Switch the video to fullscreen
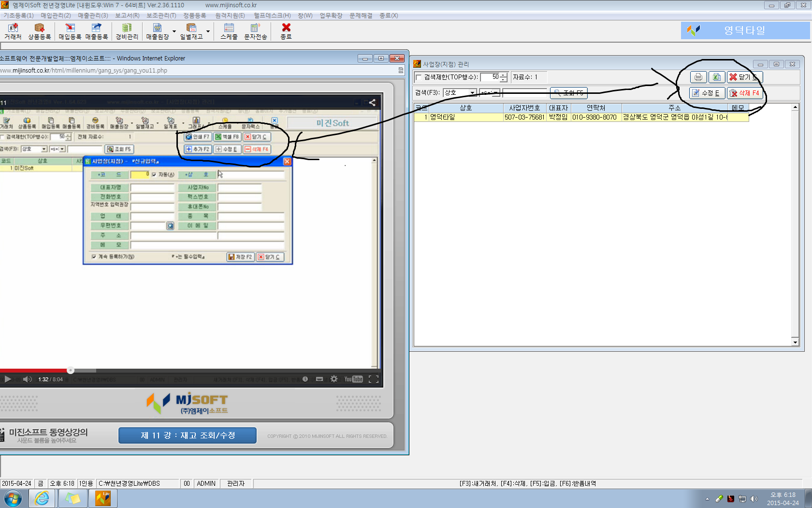Viewport: 812px width, 508px height. [374, 379]
